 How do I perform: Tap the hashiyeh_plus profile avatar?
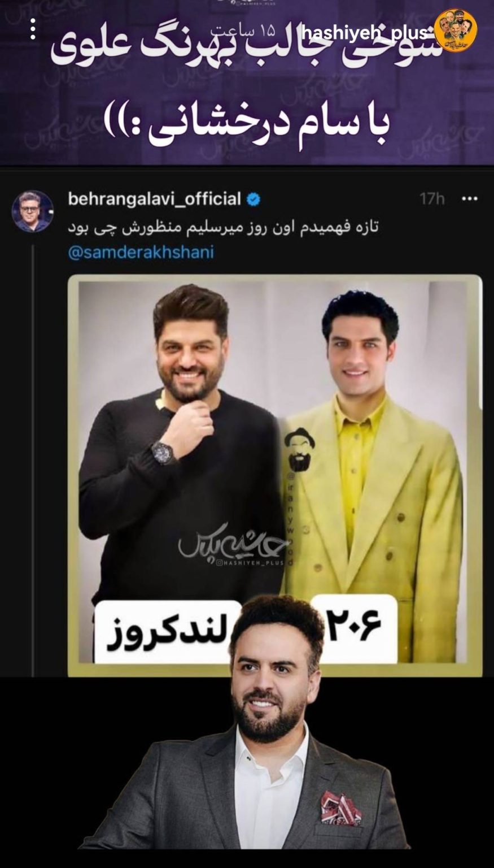[x=458, y=32]
